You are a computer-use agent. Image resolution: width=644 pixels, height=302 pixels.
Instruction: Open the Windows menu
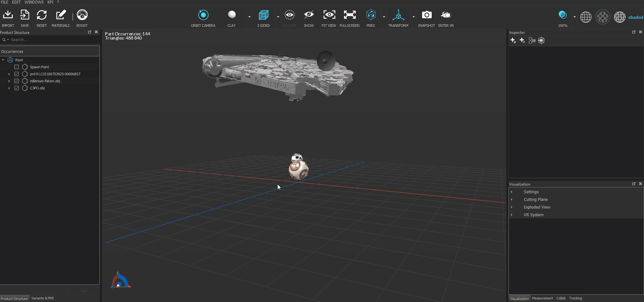click(34, 2)
